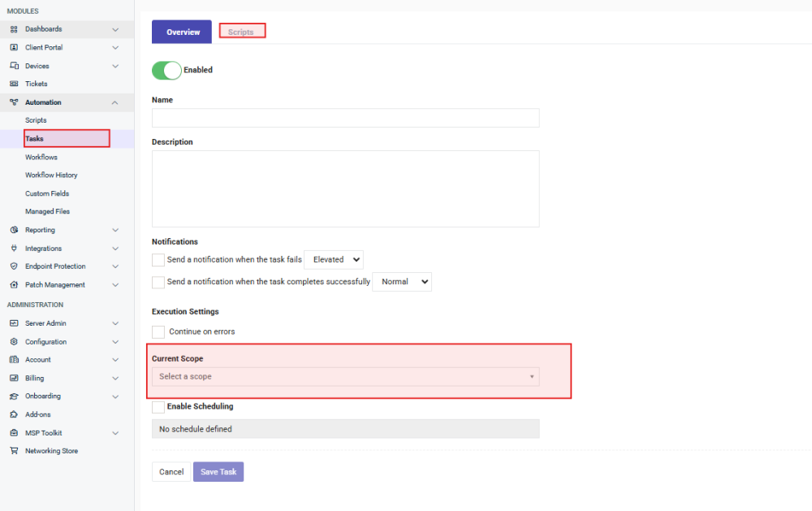Click the Automation nodes icon

coord(14,102)
